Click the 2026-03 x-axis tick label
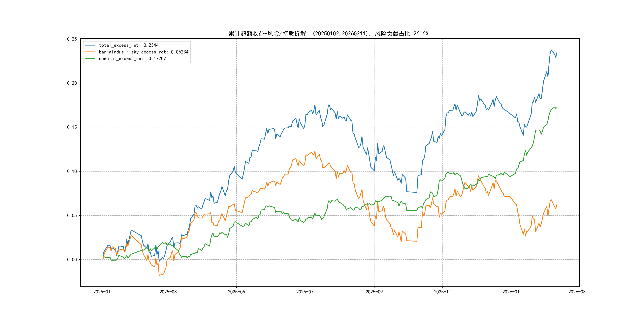This screenshot has height=322, width=644. (x=577, y=292)
